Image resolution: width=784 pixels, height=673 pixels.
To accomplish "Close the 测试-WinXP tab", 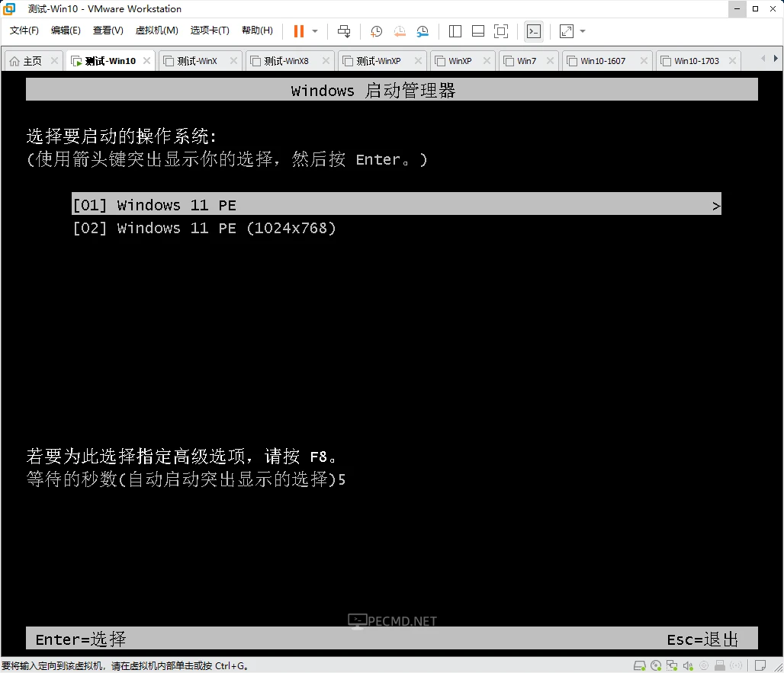I will (x=418, y=60).
